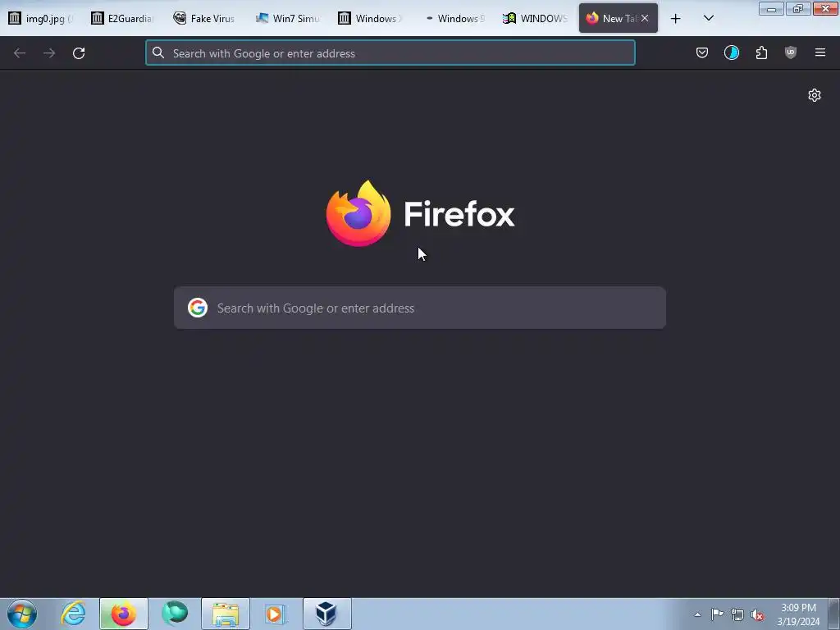Launch Internet Explorer from taskbar
Image resolution: width=840 pixels, height=630 pixels.
pos(73,614)
